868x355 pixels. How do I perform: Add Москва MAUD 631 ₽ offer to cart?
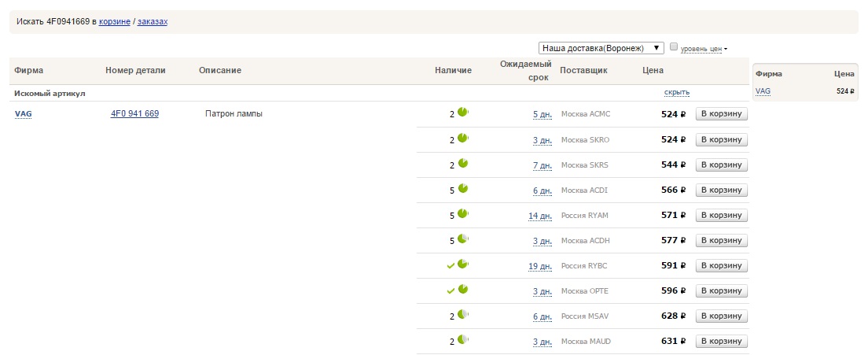[721, 341]
